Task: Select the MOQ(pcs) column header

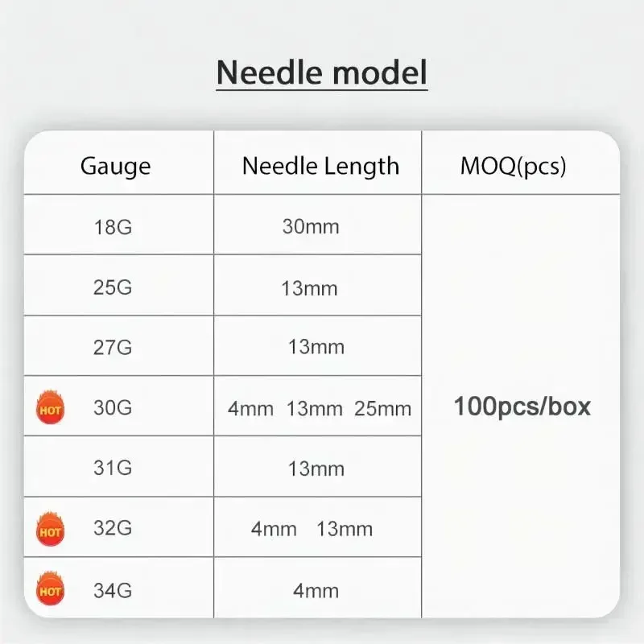Action: click(x=514, y=167)
